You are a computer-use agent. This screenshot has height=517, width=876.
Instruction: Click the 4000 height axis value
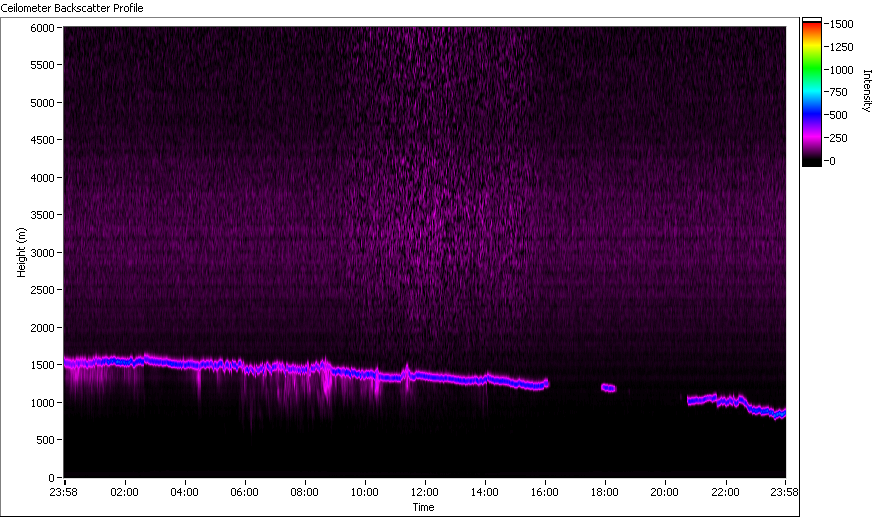tap(42, 178)
